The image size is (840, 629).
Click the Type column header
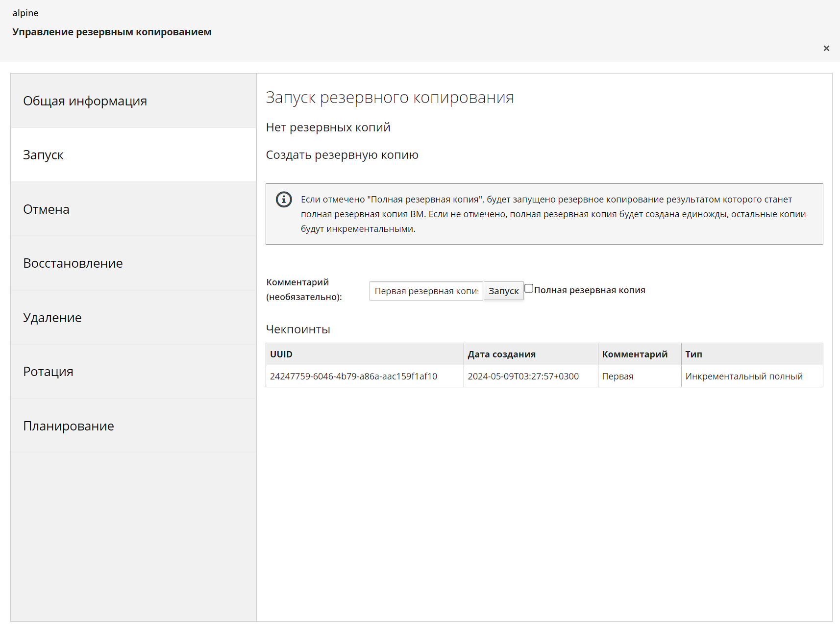pos(693,354)
